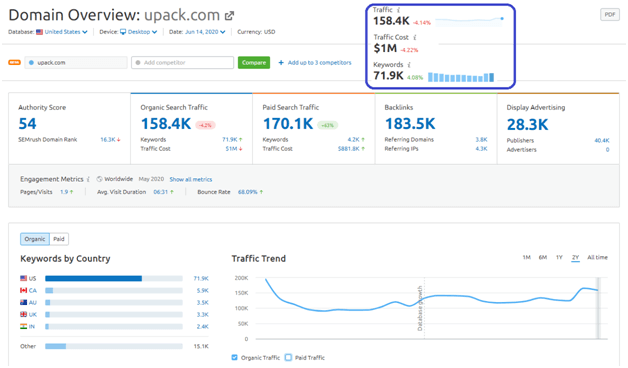The width and height of the screenshot is (628, 368).
Task: Open Paid Search Traffic 170.1K value
Action: tap(288, 124)
